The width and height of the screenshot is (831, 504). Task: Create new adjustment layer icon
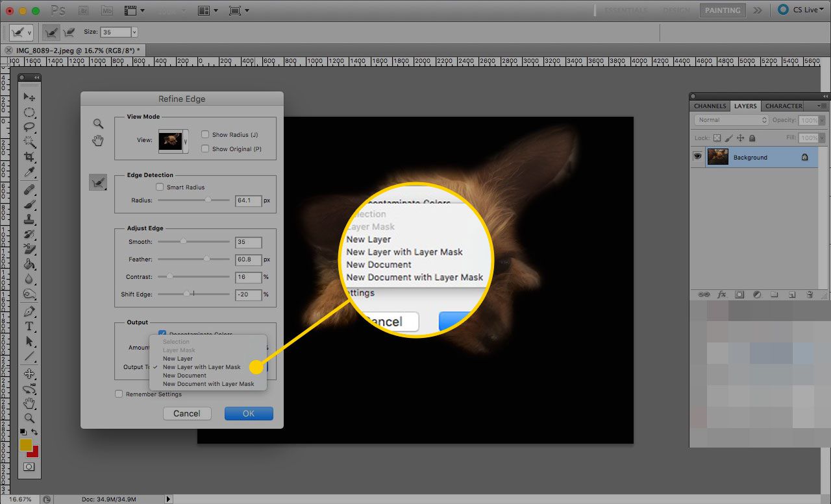(x=756, y=294)
